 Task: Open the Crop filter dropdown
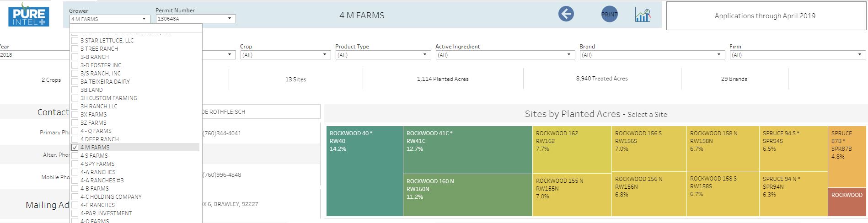[285, 55]
